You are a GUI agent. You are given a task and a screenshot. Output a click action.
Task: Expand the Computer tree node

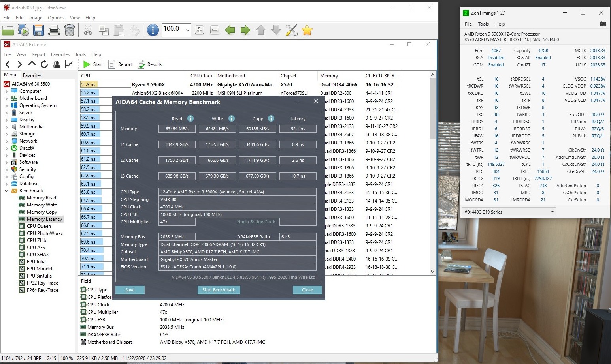pyautogui.click(x=6, y=91)
